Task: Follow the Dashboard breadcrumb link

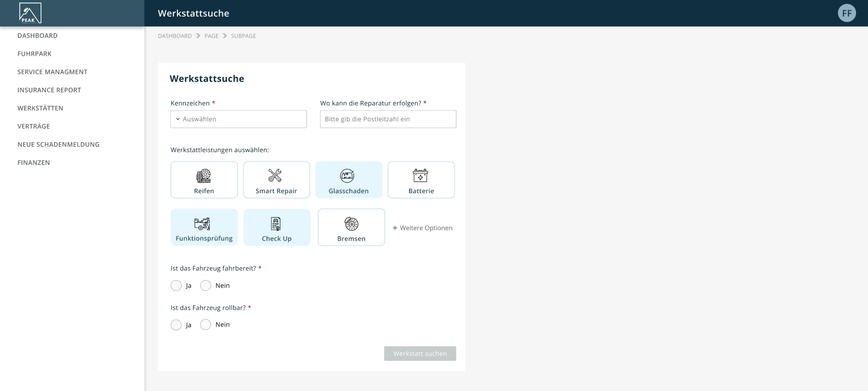Action: [x=175, y=36]
